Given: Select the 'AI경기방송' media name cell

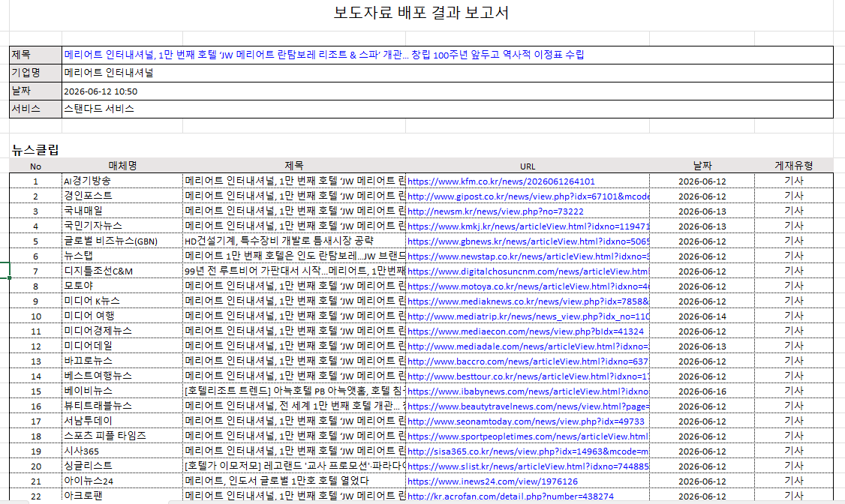Looking at the screenshot, I should coord(122,181).
